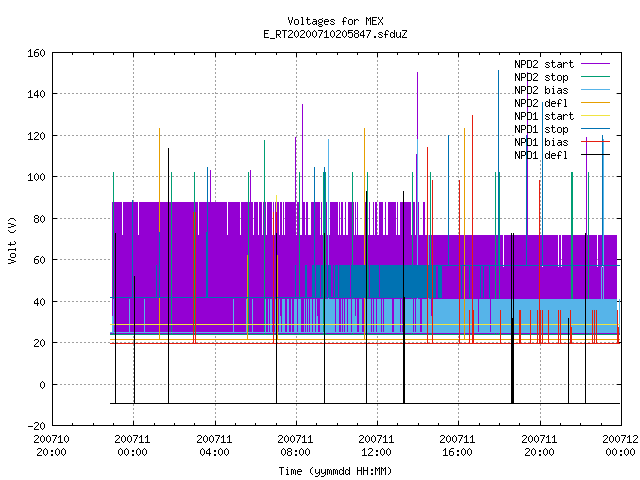Click the '200712 00:00' time tick label
This screenshot has width=640, height=480.
pyautogui.click(x=620, y=445)
